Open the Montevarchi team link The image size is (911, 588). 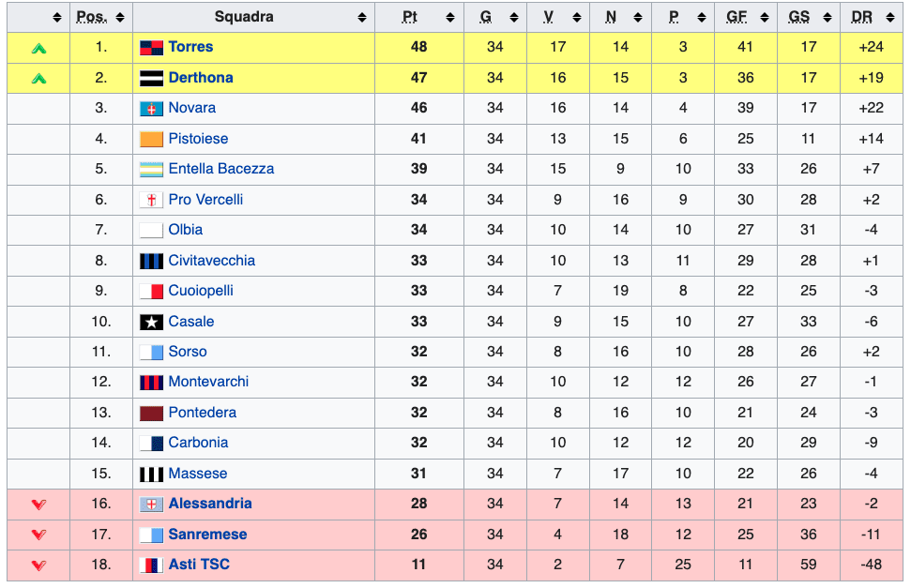click(x=208, y=382)
